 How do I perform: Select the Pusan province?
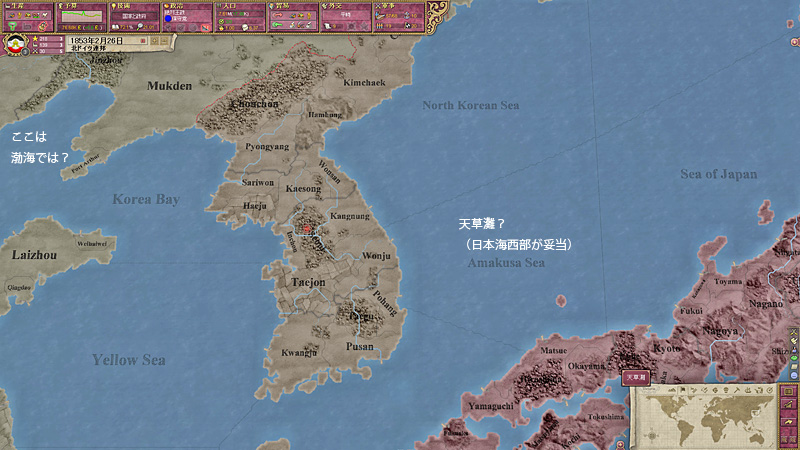click(360, 346)
